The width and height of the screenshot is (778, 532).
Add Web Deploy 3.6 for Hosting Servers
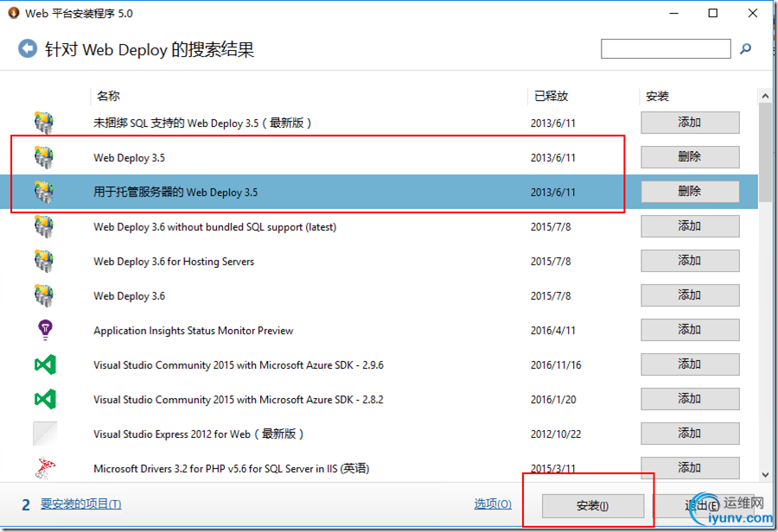point(690,261)
